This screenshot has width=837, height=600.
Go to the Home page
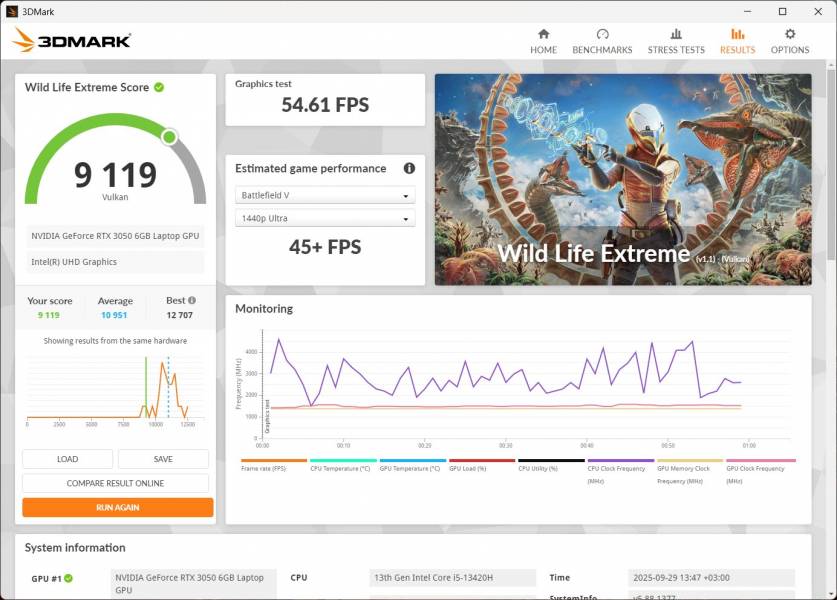[543, 33]
